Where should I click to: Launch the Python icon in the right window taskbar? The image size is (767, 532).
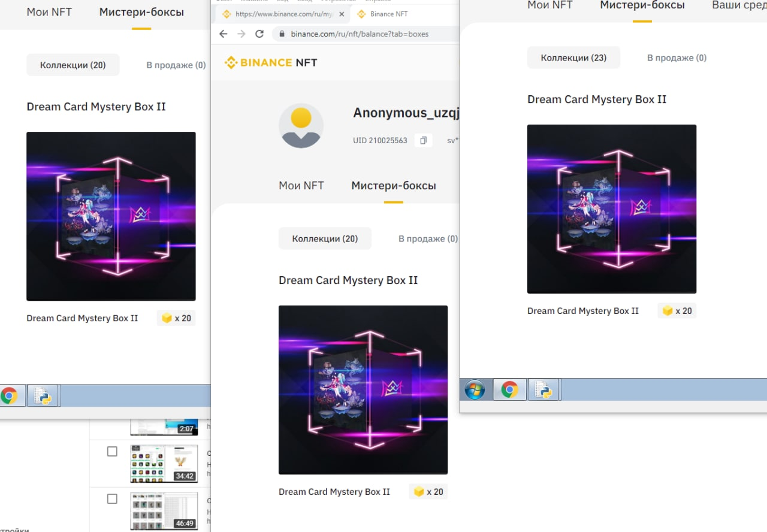tap(543, 390)
